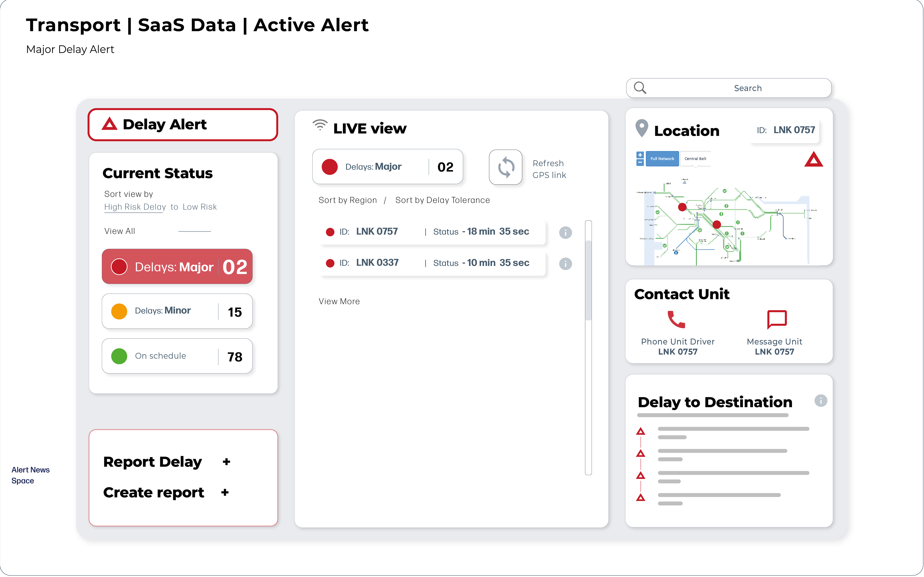
Task: Click Delay to Destination info icon
Action: pyautogui.click(x=821, y=400)
